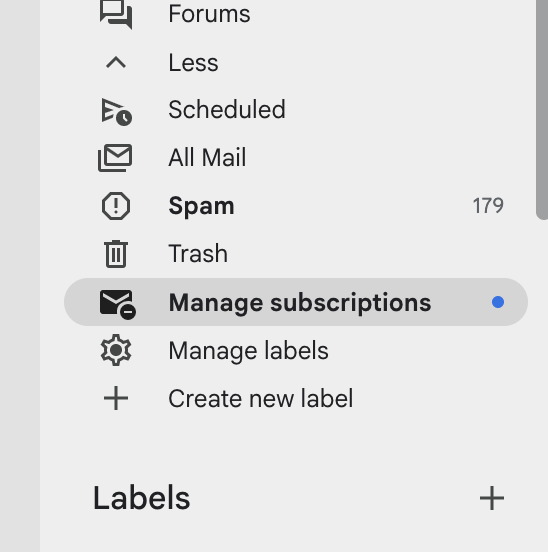Click the Labels section heading
Viewport: 548px width, 552px height.
pyautogui.click(x=141, y=498)
